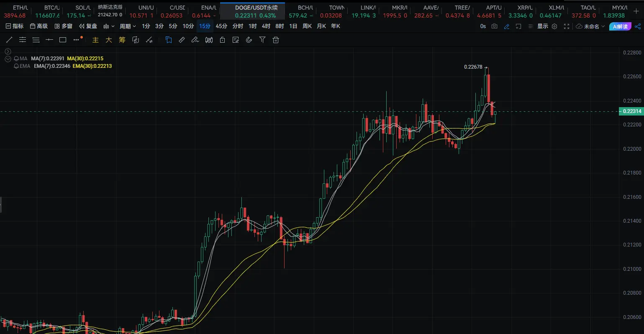This screenshot has height=334, width=644.
Task: Click the 0s refresh interval label
Action: tap(483, 26)
